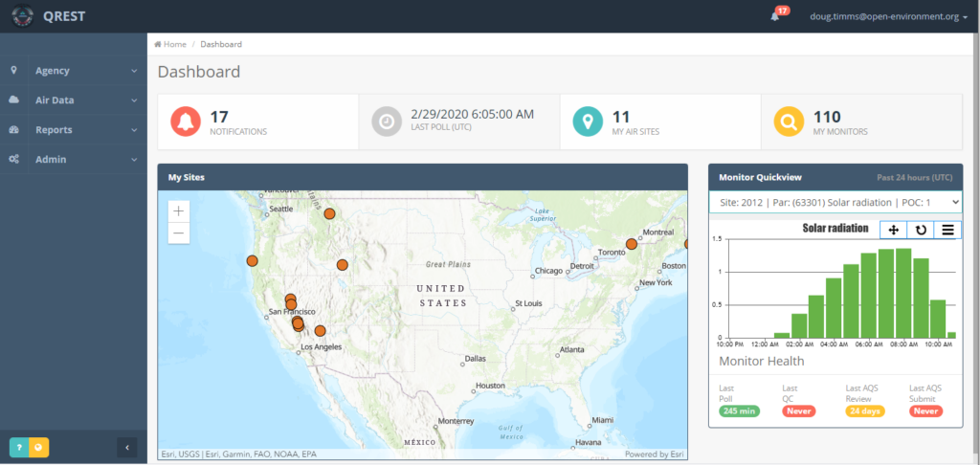Click the yellow My Monitors search icon
The width and height of the screenshot is (980, 465).
(x=790, y=122)
